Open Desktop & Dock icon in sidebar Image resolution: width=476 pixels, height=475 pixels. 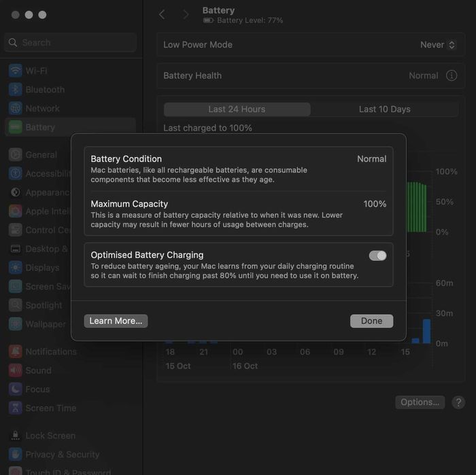pos(15,249)
